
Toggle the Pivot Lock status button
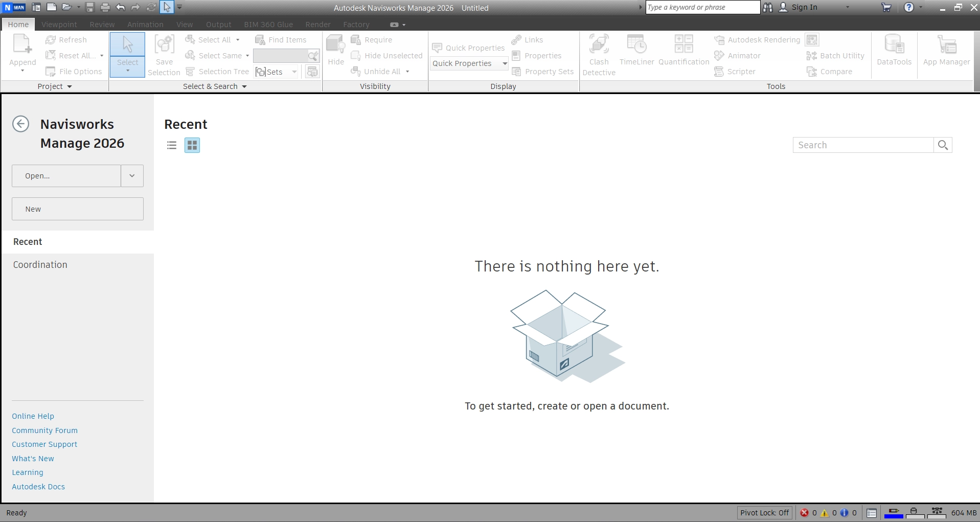coord(764,513)
